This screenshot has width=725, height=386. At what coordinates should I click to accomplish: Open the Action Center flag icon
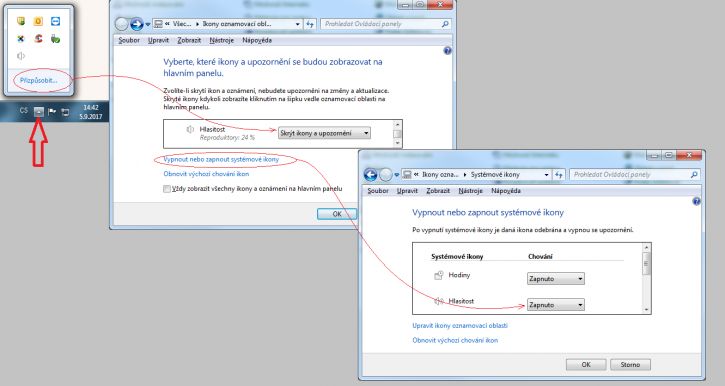click(x=52, y=111)
